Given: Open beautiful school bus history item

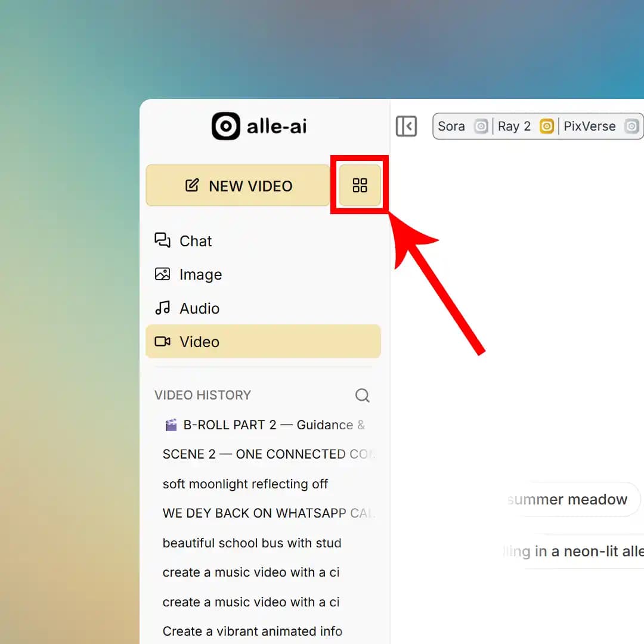Looking at the screenshot, I should pos(252,543).
